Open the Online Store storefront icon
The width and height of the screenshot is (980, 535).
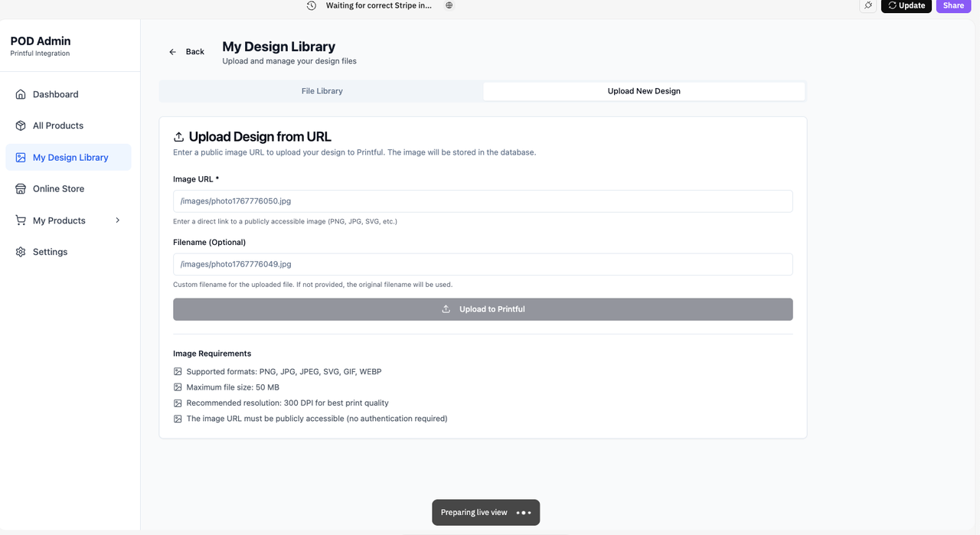click(x=20, y=188)
